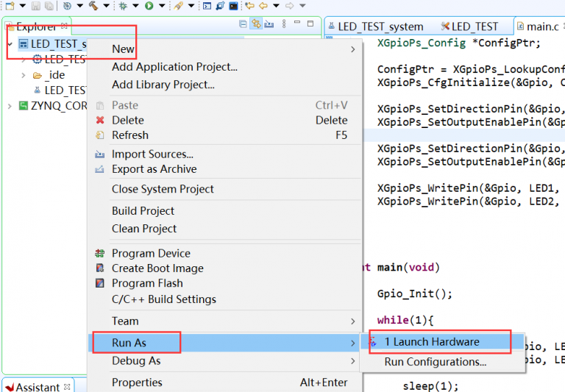Click the Debug bug icon in toolbar
This screenshot has width=565, height=392.
[x=123, y=6]
